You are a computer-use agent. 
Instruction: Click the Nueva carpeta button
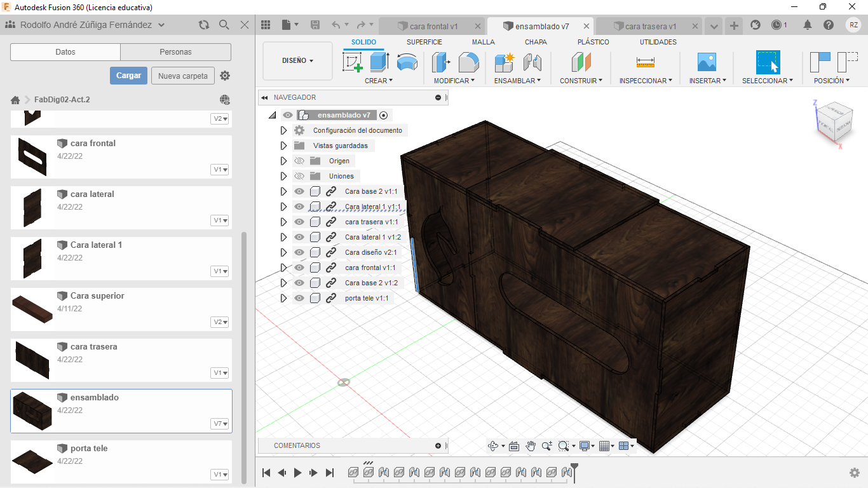(182, 76)
